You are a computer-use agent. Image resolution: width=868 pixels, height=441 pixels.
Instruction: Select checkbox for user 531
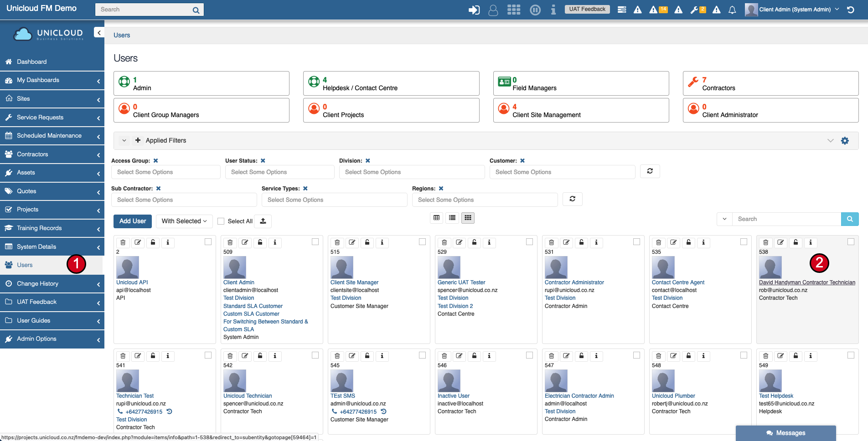637,242
